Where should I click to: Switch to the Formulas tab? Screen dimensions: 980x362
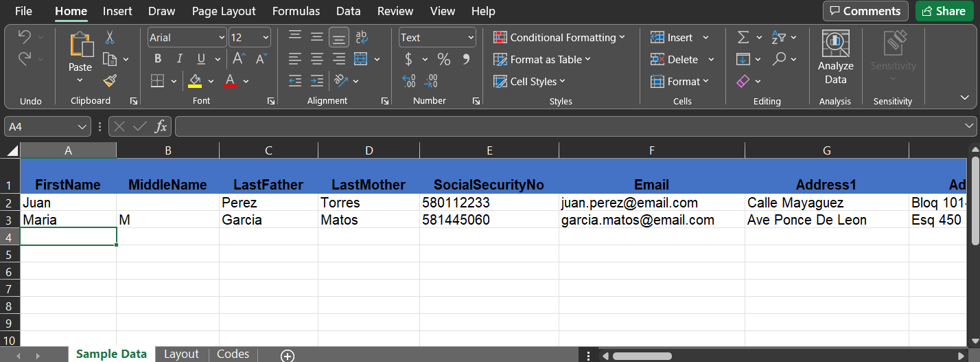point(296,11)
